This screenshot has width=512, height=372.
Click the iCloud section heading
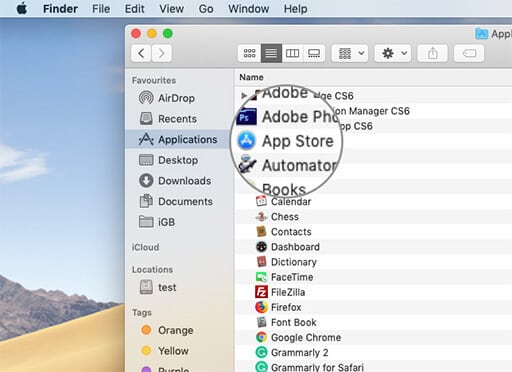tap(145, 247)
